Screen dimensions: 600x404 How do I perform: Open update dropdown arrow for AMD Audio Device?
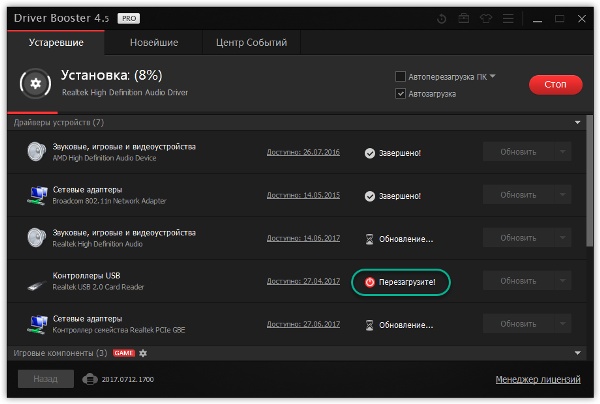pos(563,152)
